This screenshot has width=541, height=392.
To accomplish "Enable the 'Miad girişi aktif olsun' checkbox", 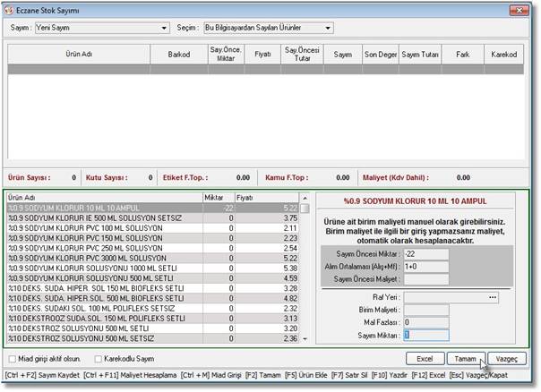I will [x=12, y=358].
